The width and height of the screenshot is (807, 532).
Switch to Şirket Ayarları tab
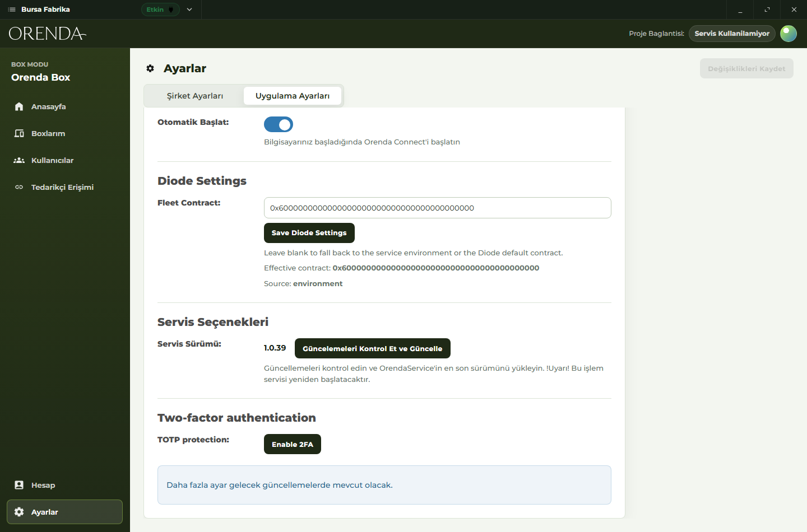point(195,96)
